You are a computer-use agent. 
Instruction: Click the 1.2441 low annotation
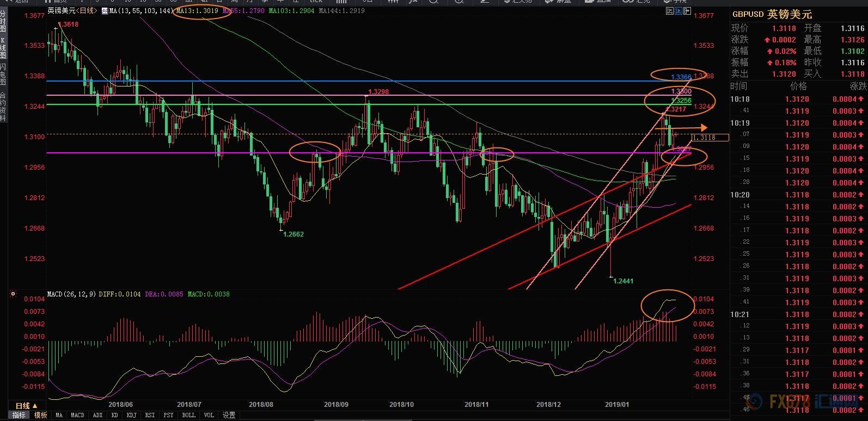[623, 281]
